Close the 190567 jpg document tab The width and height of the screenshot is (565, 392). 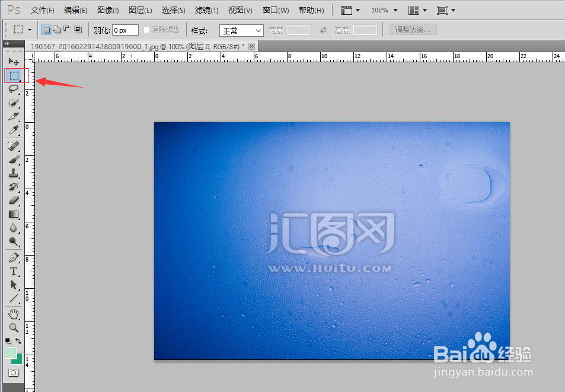tap(251, 46)
